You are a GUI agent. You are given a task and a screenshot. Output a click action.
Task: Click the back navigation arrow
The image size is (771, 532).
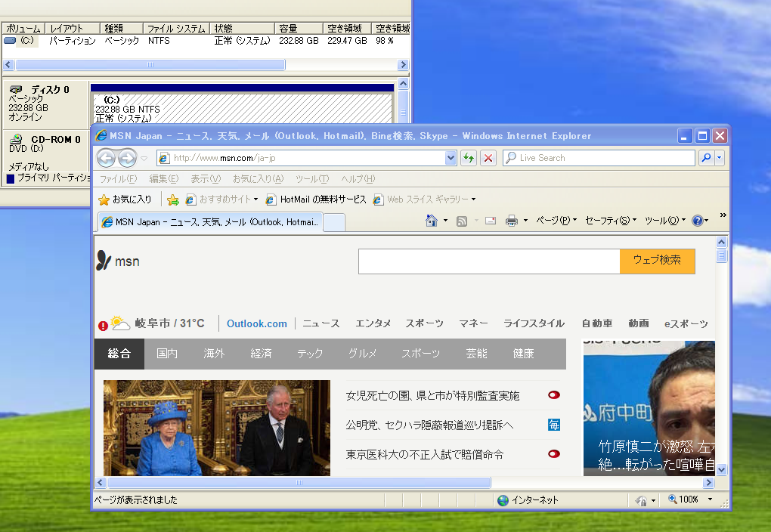pyautogui.click(x=106, y=157)
